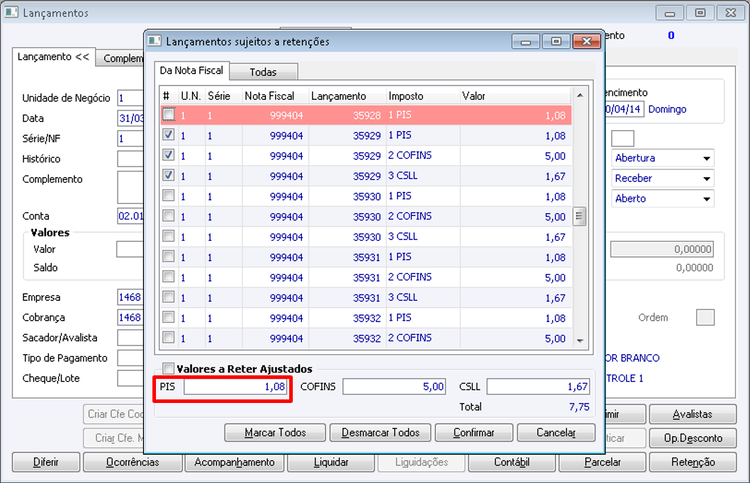This screenshot has width=750, height=483.
Task: Open Ocorrências in Lançamentos window
Action: (x=132, y=462)
